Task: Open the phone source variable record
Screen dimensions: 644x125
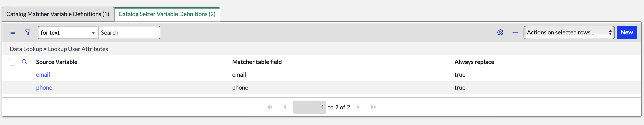Action: click(x=44, y=88)
